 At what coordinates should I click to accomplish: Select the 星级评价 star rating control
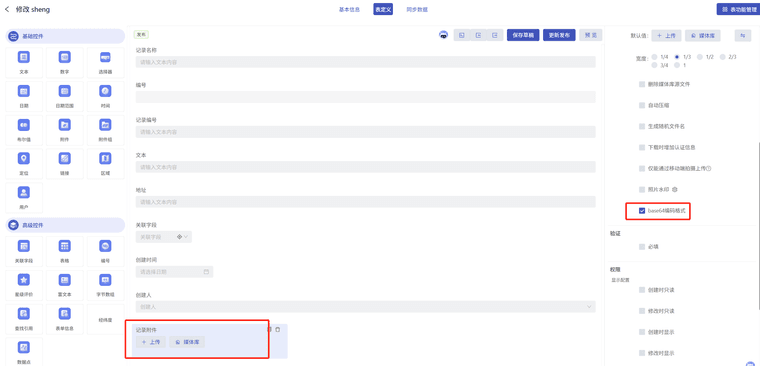24,286
